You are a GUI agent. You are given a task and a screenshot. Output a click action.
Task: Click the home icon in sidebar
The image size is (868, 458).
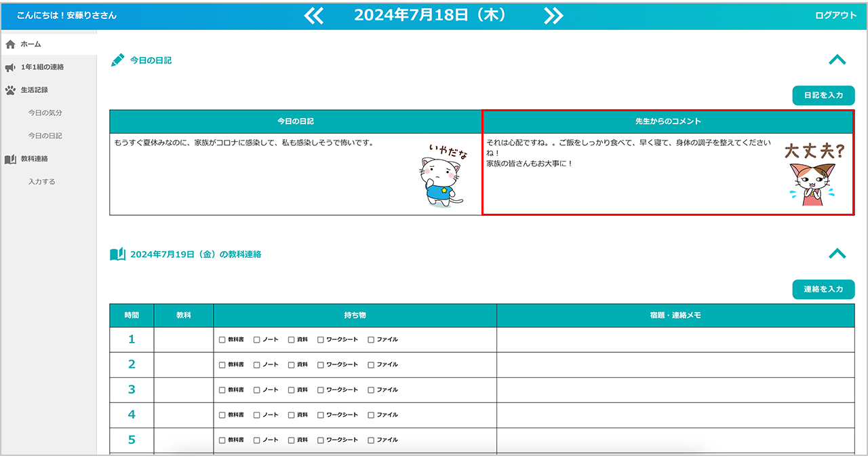10,44
